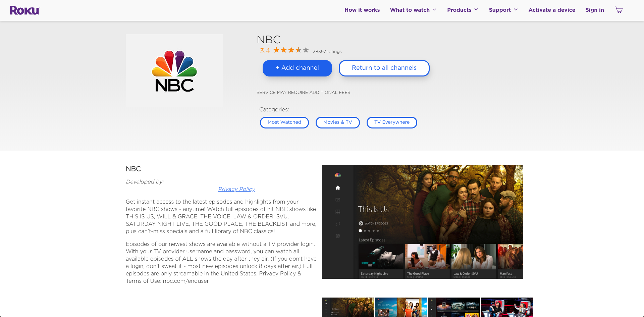Open Settings via the gear icon in sidebar
The width and height of the screenshot is (644, 317).
pyautogui.click(x=338, y=236)
